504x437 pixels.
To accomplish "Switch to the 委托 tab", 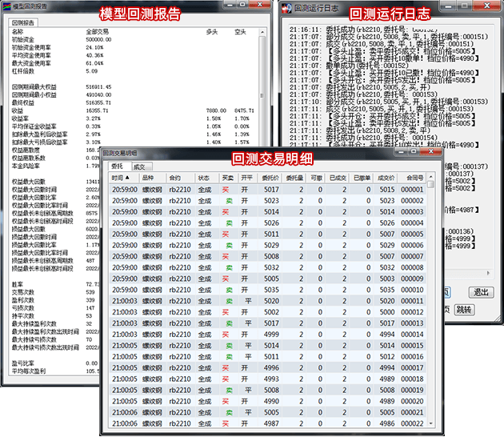I will [x=118, y=166].
